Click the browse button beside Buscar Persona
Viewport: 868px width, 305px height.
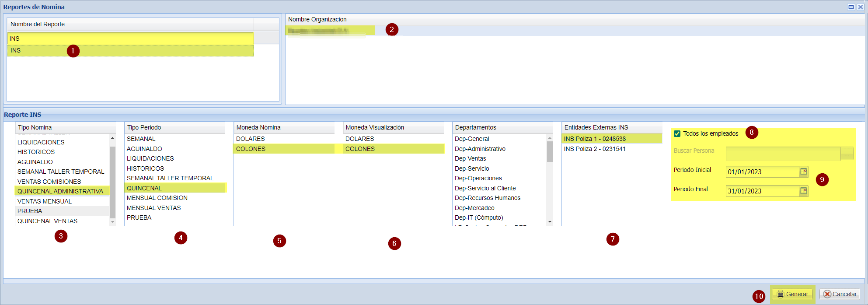click(847, 154)
